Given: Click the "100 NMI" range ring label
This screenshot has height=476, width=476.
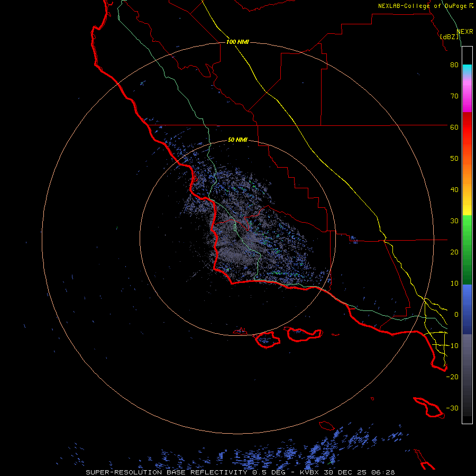Looking at the screenshot, I should point(237,42).
